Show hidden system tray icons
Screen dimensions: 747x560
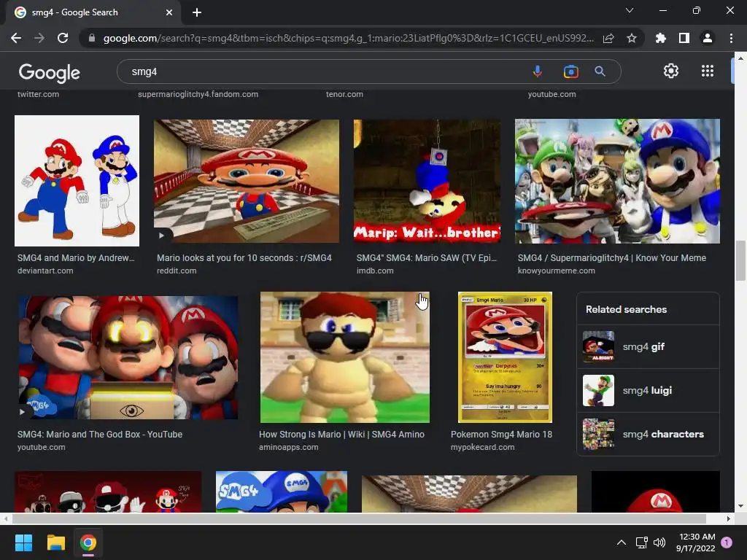(622, 542)
